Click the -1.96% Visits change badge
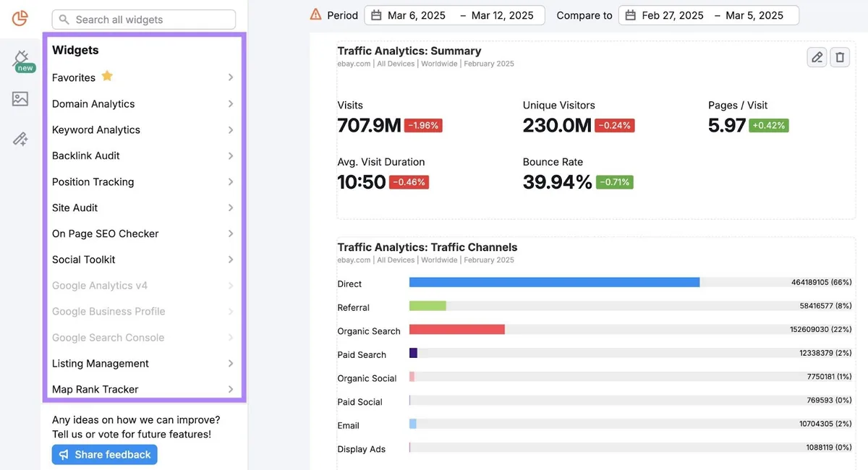This screenshot has height=470, width=868. (x=423, y=125)
